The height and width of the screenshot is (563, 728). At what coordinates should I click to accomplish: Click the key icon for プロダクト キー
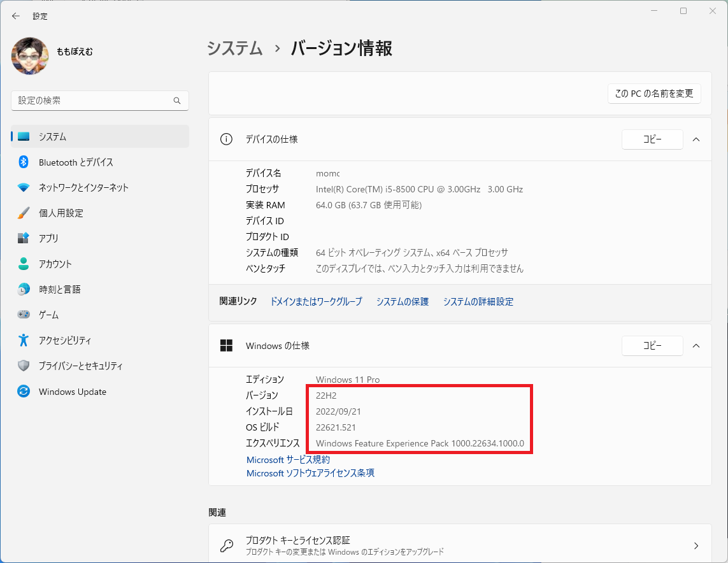226,545
